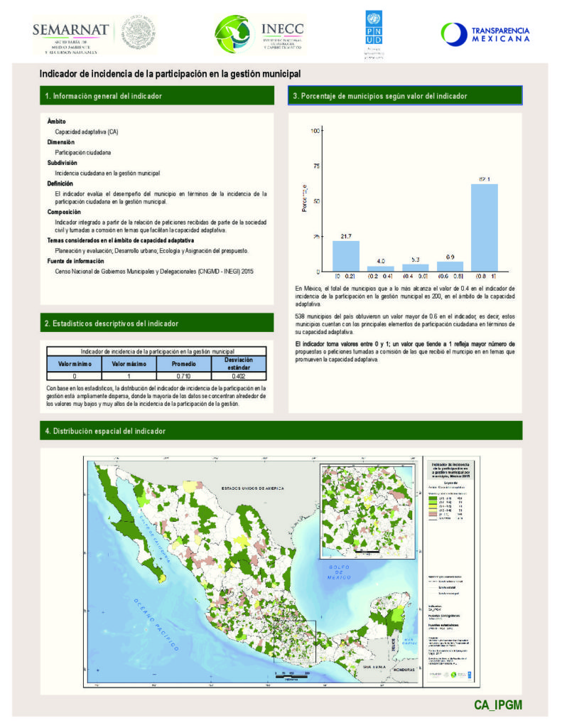
Task: Click 'GOLFO DE MEXICO' map label
Action: pos(339,572)
